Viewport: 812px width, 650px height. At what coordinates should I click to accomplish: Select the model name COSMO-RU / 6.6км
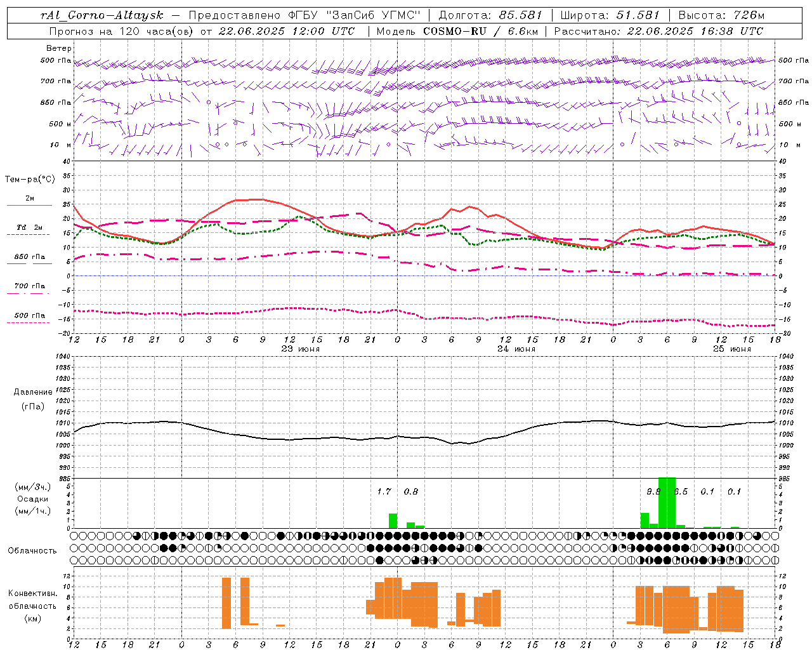(x=480, y=31)
